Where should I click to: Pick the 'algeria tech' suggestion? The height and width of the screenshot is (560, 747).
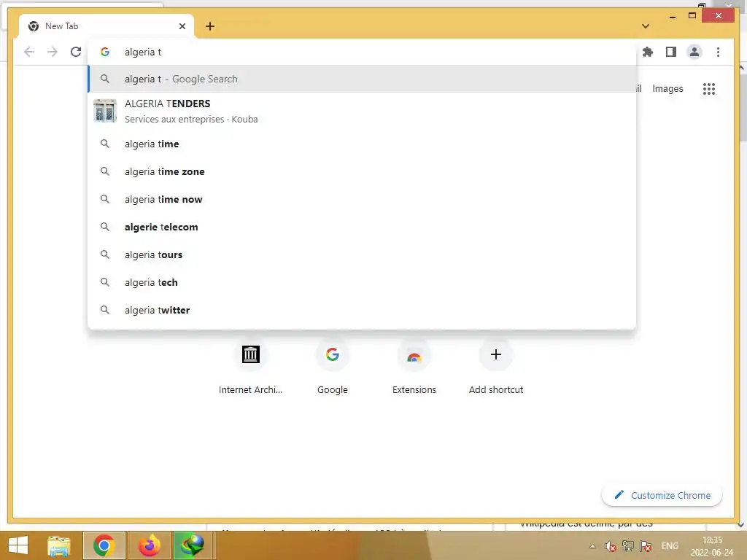(x=362, y=282)
